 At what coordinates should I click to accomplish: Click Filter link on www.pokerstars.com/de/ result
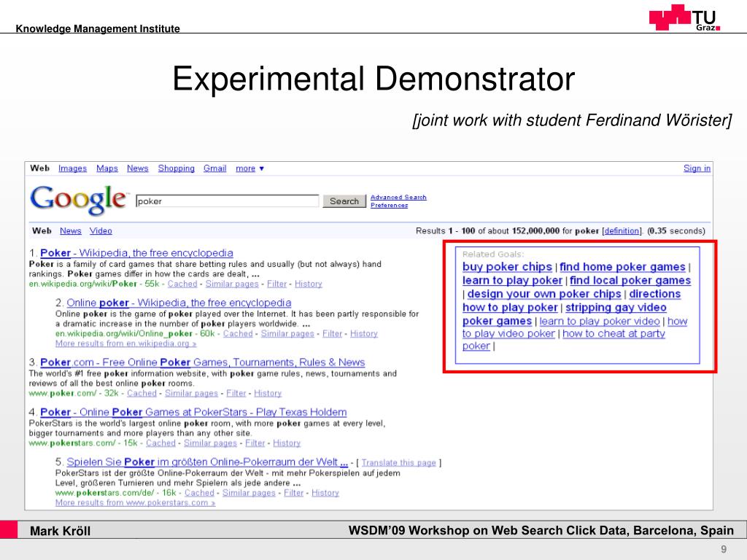click(x=293, y=493)
